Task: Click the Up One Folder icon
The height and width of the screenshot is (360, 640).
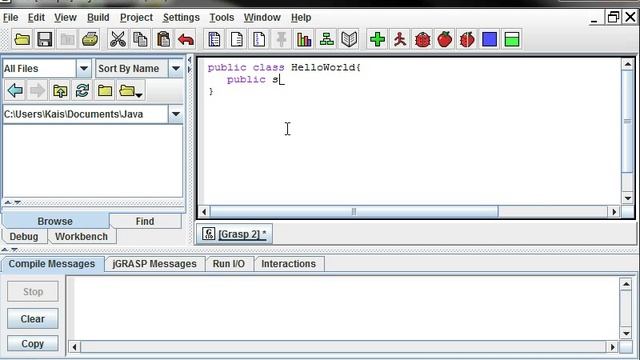Action: pos(60,90)
